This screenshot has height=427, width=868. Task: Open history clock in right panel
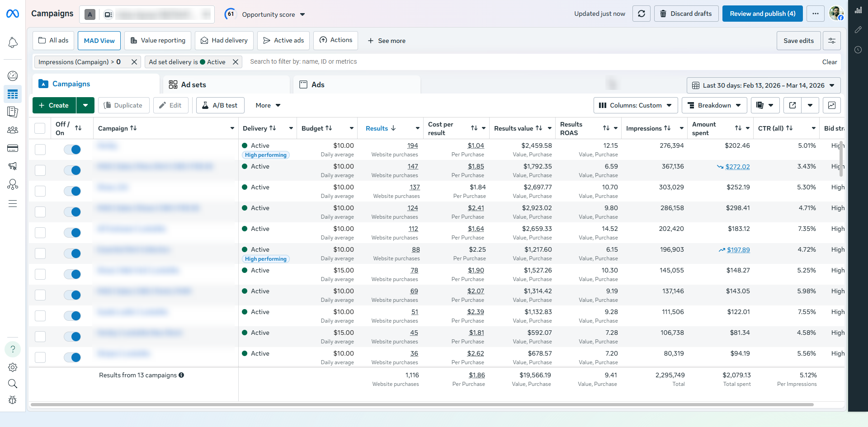click(x=858, y=50)
